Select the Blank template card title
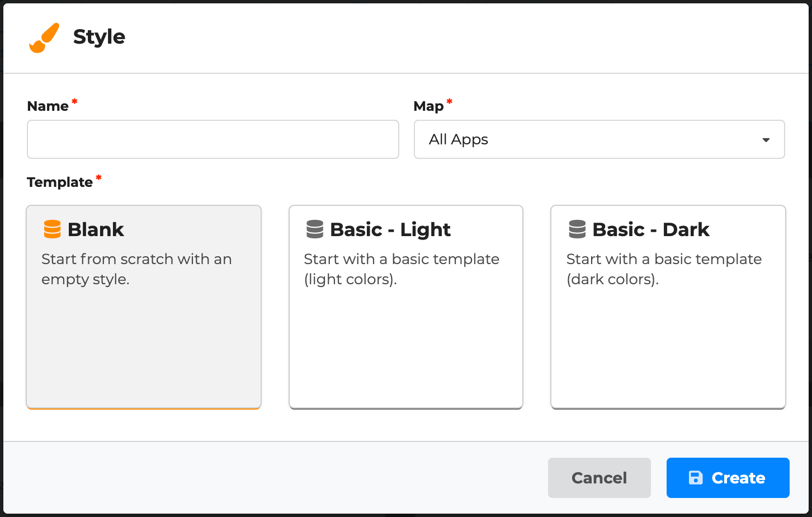 96,229
